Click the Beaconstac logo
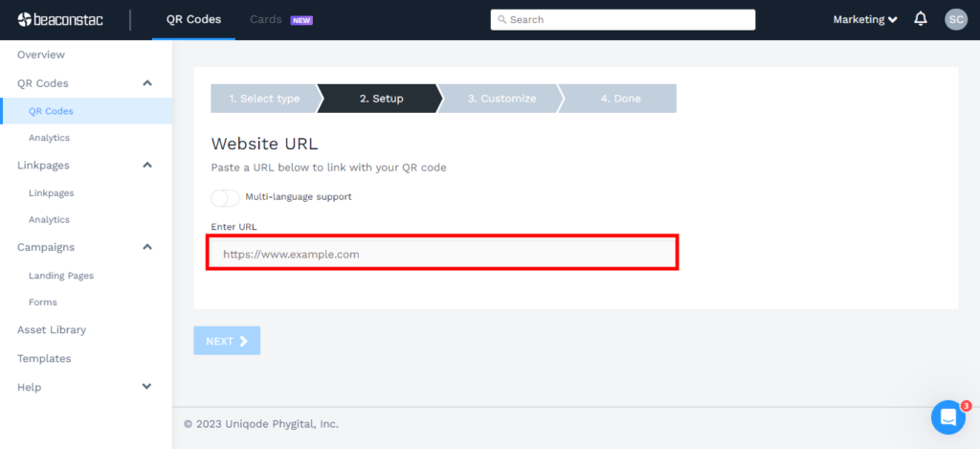This screenshot has height=449, width=980. point(60,19)
